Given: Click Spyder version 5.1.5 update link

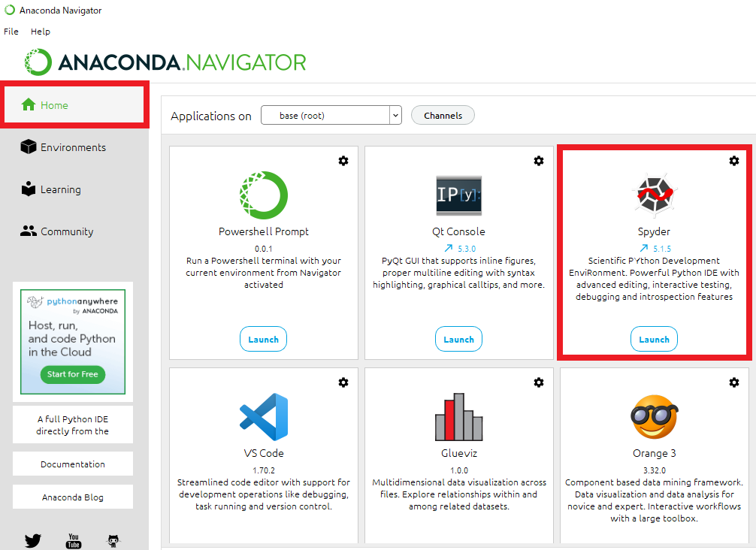Looking at the screenshot, I should coord(662,249).
